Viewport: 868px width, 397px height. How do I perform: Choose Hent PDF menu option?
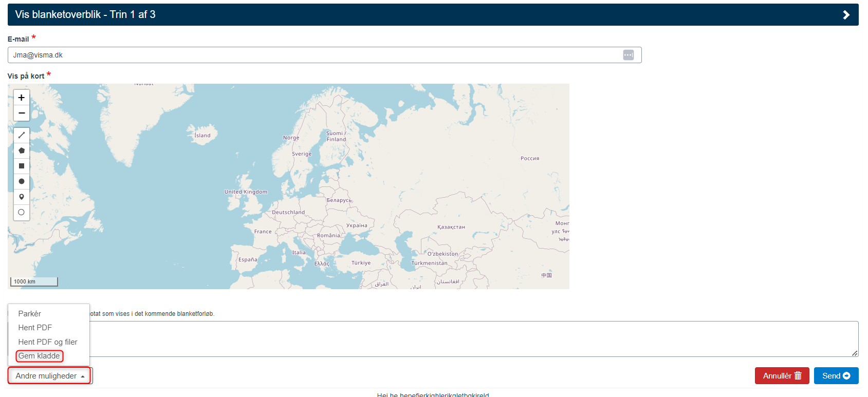[35, 328]
